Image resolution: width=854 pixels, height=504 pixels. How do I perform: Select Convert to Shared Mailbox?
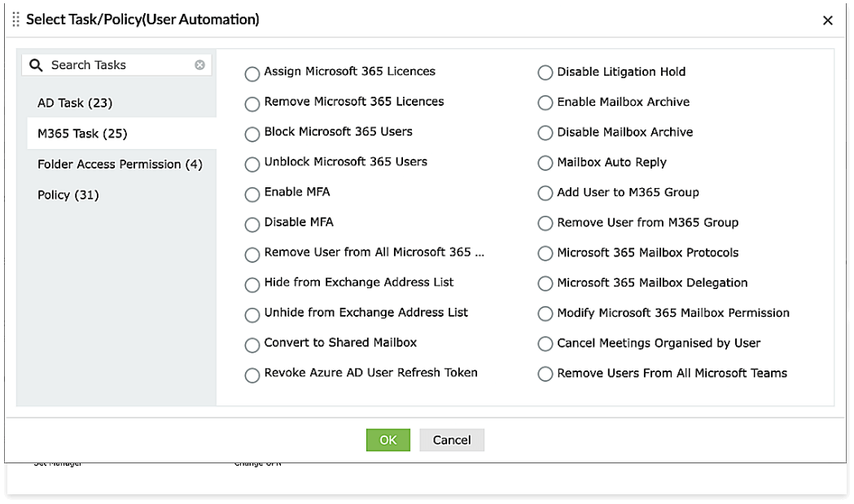[x=252, y=345]
